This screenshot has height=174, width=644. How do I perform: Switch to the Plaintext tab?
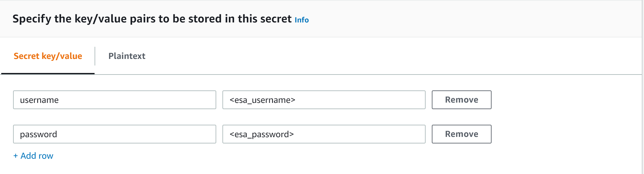click(127, 56)
